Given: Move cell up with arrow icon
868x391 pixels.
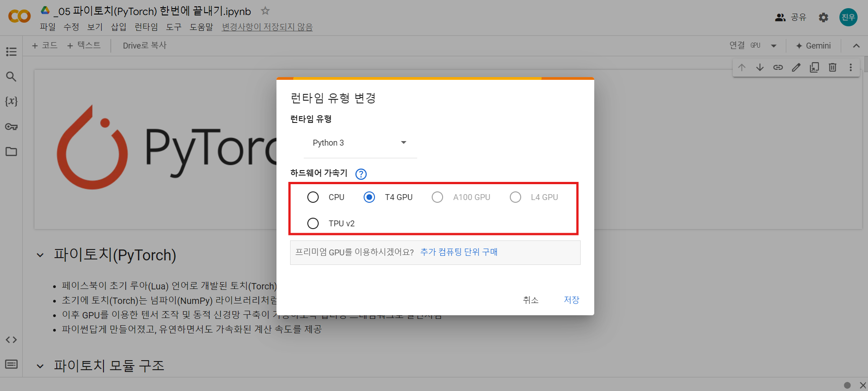Looking at the screenshot, I should [x=742, y=68].
